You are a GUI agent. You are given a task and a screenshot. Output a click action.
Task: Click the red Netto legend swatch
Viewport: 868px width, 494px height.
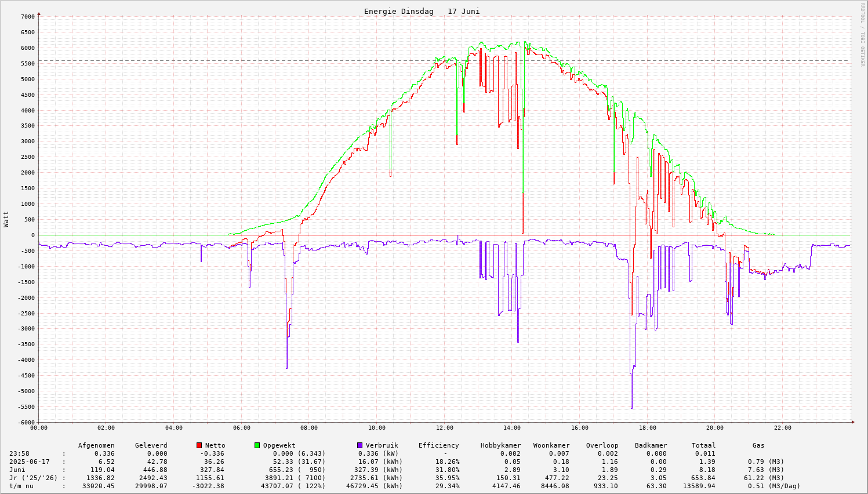pos(199,445)
